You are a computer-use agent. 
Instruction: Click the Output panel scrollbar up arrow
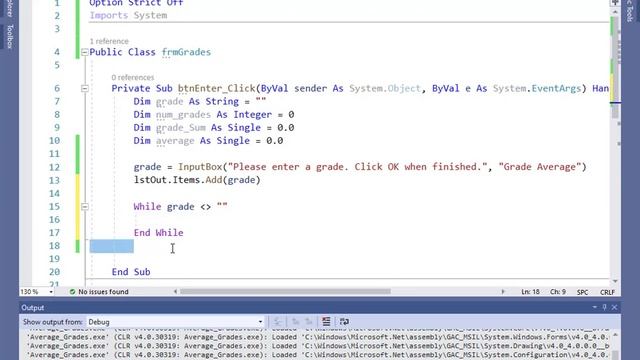click(x=615, y=335)
